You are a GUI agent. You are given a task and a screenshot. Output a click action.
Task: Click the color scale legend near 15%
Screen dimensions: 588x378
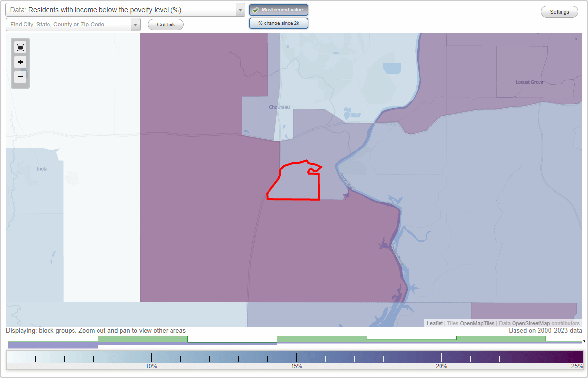click(297, 357)
